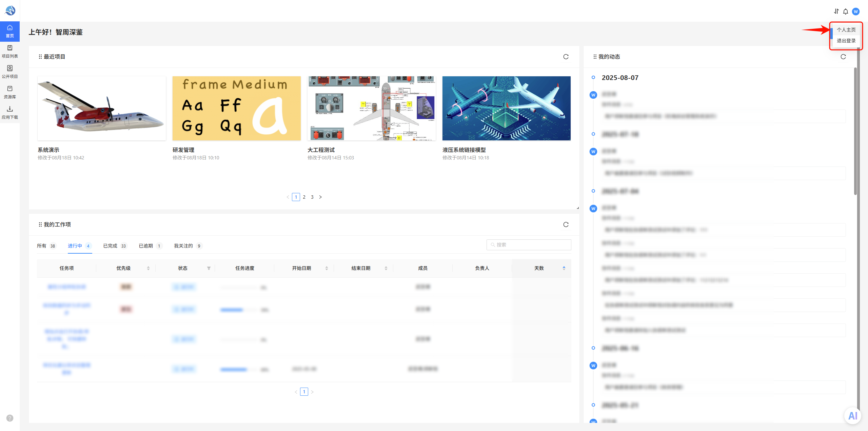868x431 pixels.
Task: Open the 系统演示 project thumbnail
Action: tap(102, 108)
